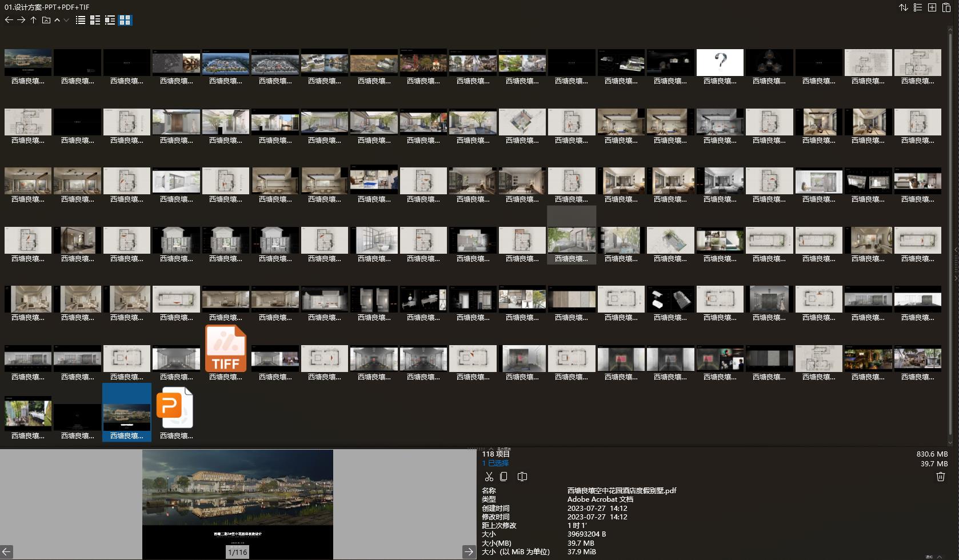Click the new item plus icon
The image size is (959, 560).
(932, 7)
